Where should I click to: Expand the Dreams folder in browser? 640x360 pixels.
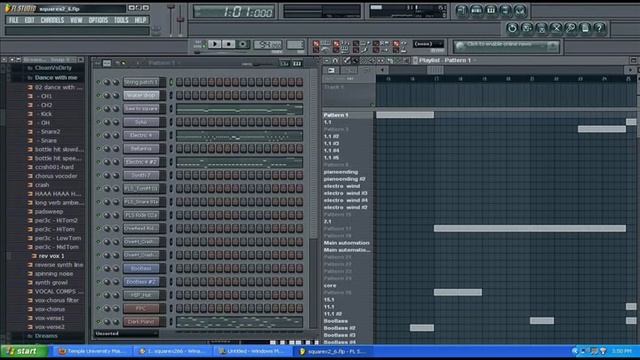click(46, 336)
